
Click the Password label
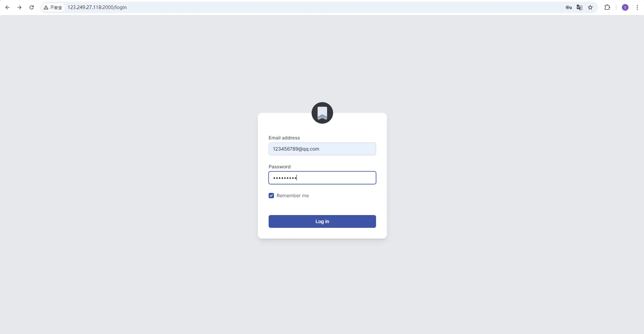pyautogui.click(x=279, y=167)
